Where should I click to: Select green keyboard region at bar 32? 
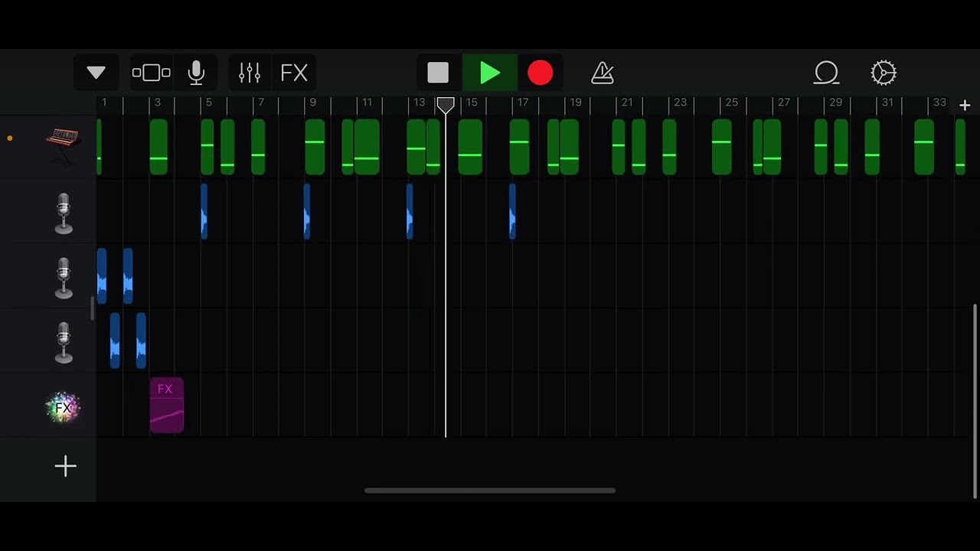(924, 147)
